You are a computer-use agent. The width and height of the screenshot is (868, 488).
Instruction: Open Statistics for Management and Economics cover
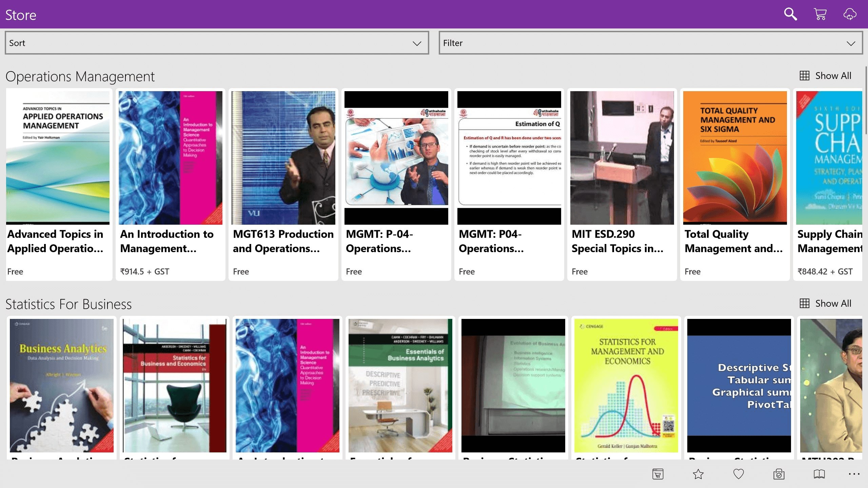[626, 385]
